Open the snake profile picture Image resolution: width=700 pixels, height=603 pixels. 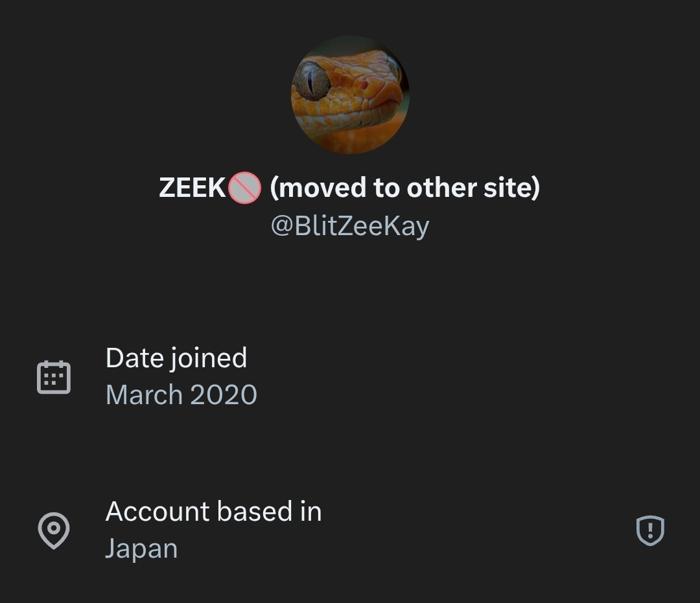(350, 95)
